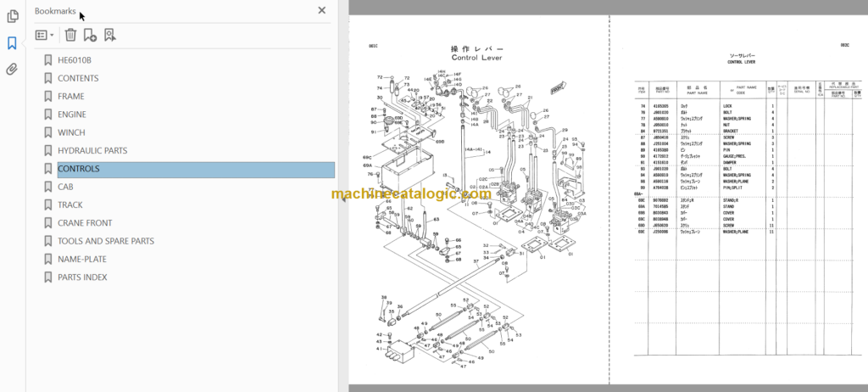This screenshot has width=868, height=392.
Task: Select the Bookmarks sidebar icon
Action: (x=12, y=43)
